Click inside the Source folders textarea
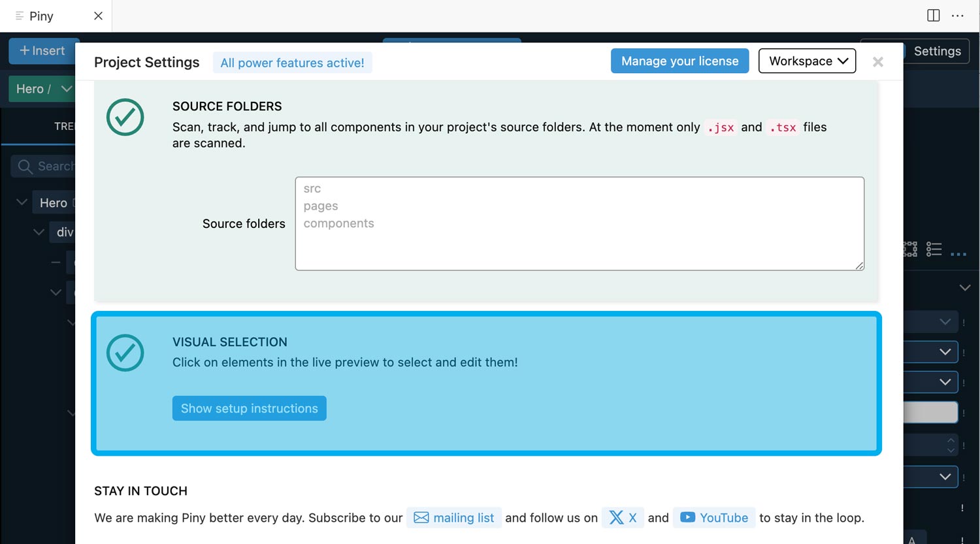The image size is (980, 544). (580, 223)
